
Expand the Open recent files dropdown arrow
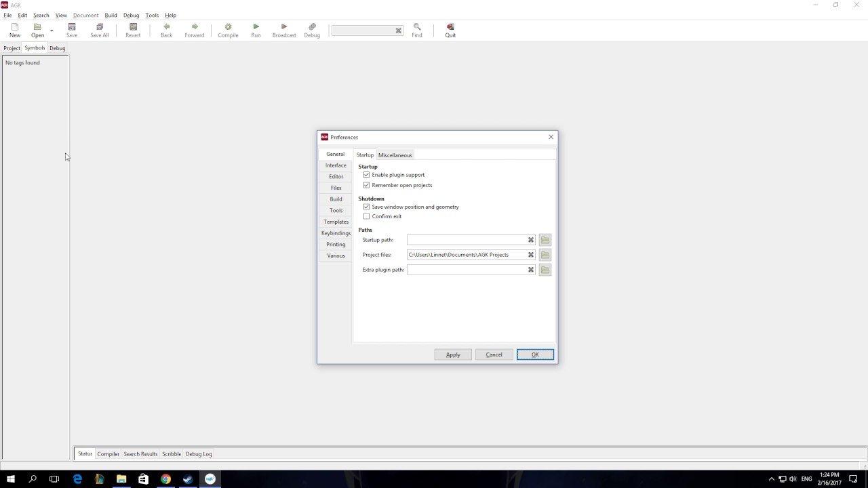pos(52,30)
